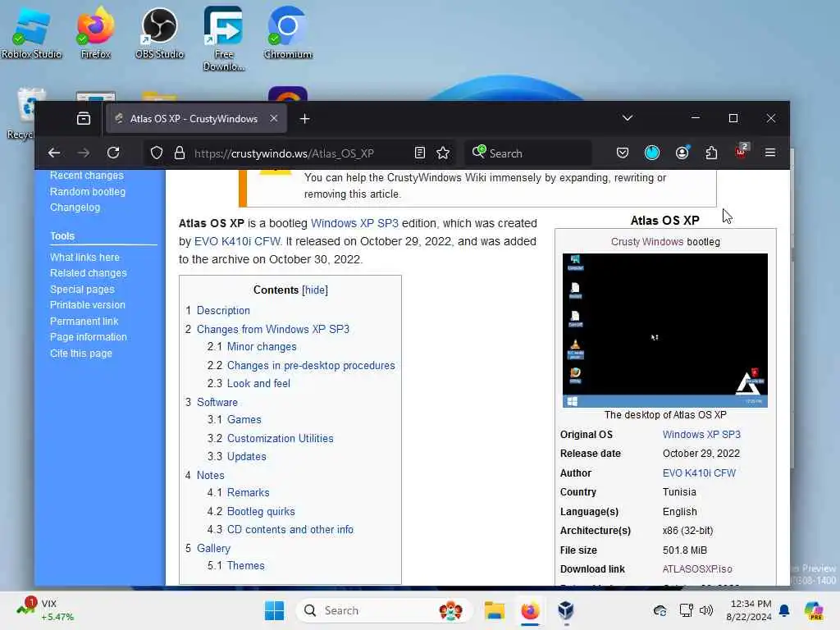This screenshot has height=630, width=840.
Task: Download ATLASOSXP.iso from the infobox
Action: pyautogui.click(x=697, y=569)
